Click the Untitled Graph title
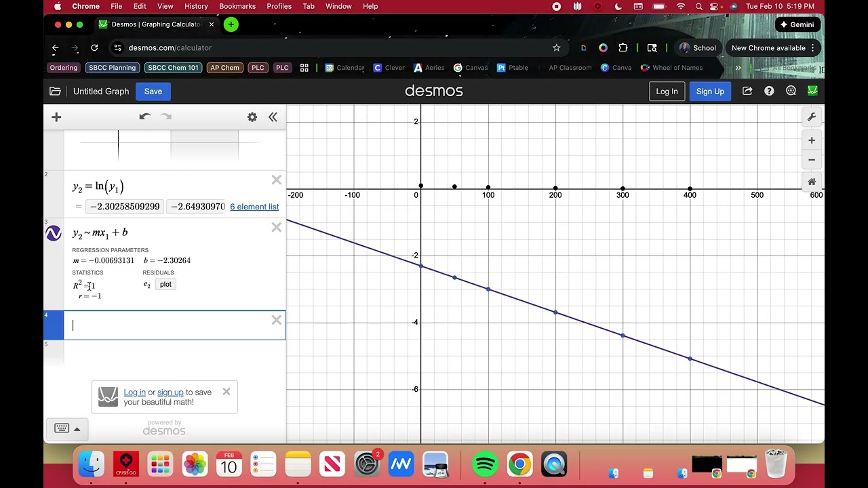The height and width of the screenshot is (488, 868). click(101, 91)
